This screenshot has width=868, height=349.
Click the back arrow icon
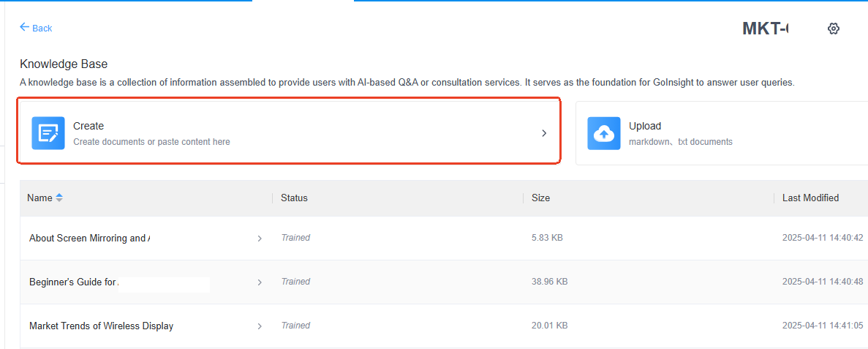[x=24, y=27]
